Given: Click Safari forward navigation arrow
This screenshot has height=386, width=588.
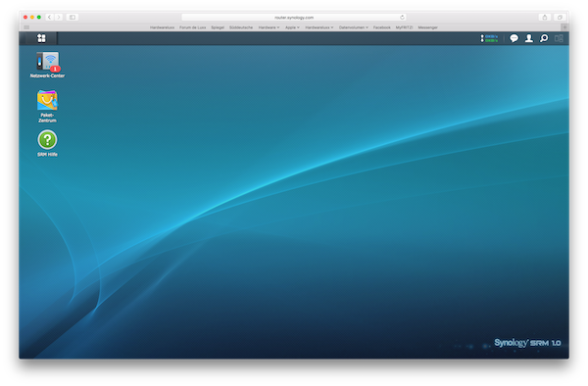Looking at the screenshot, I should (x=58, y=18).
